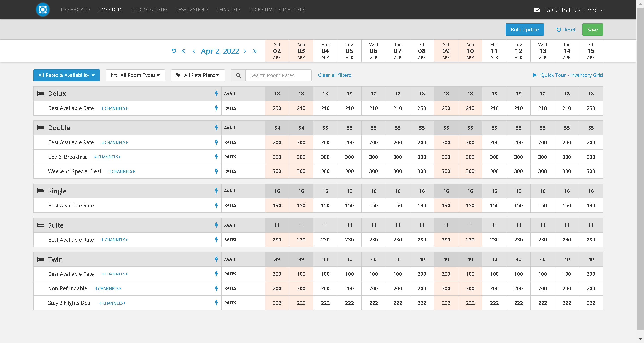Click the lightning bolt on the Delux row
Image resolution: width=644 pixels, height=343 pixels.
point(216,94)
